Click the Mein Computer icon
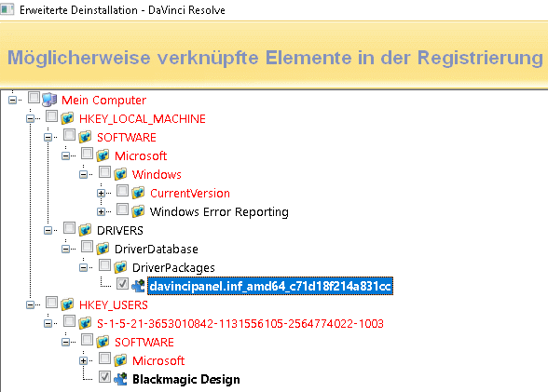 pyautogui.click(x=49, y=100)
